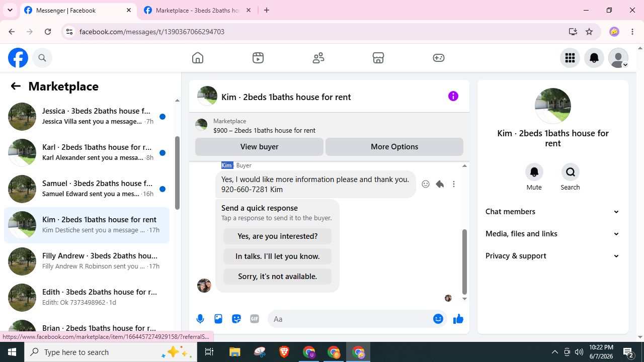Screen dimensions: 644x362
Task: Send a thumbs-up like
Action: [458, 319]
